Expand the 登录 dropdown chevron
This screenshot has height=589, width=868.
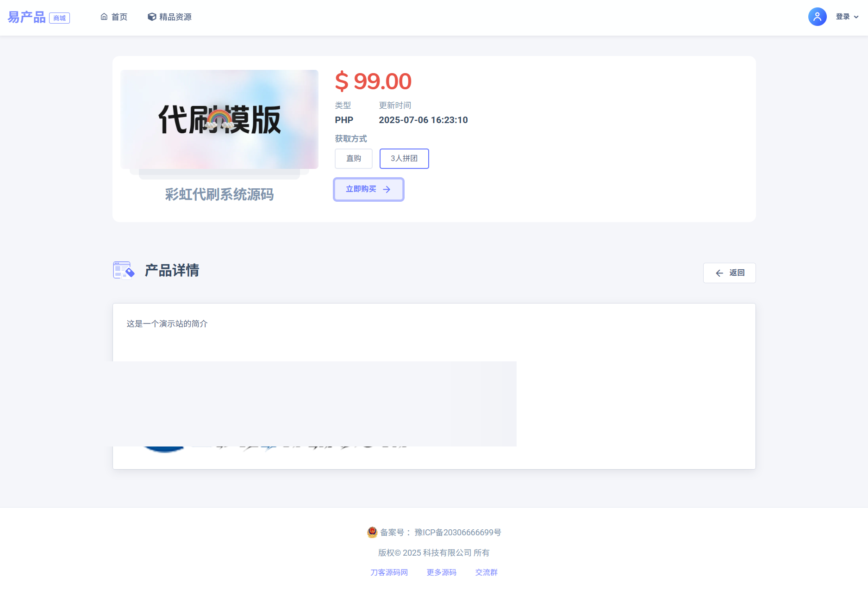pos(856,17)
